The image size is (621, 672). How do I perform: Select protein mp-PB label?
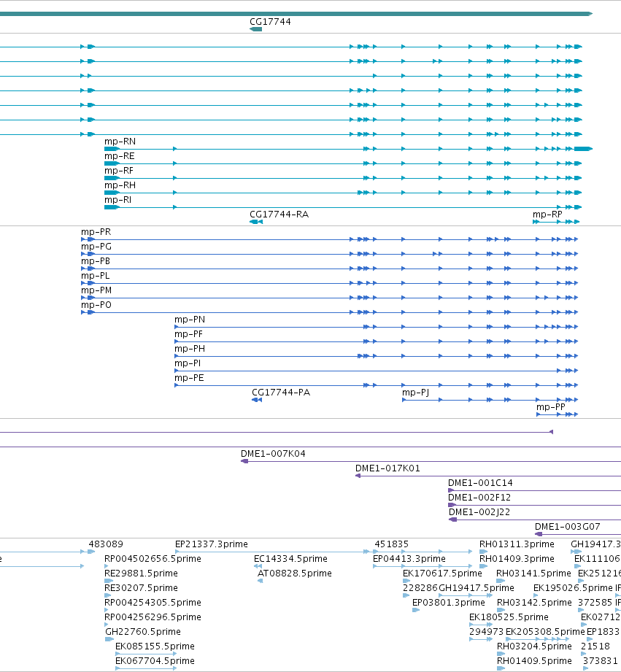[96, 261]
